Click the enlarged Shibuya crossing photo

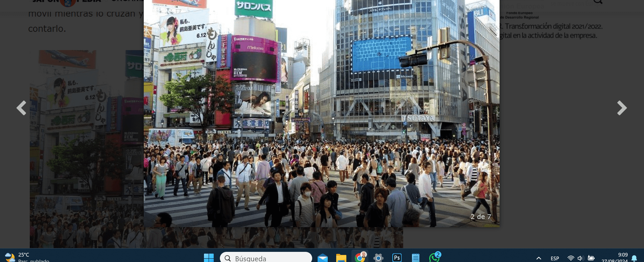pos(321,113)
